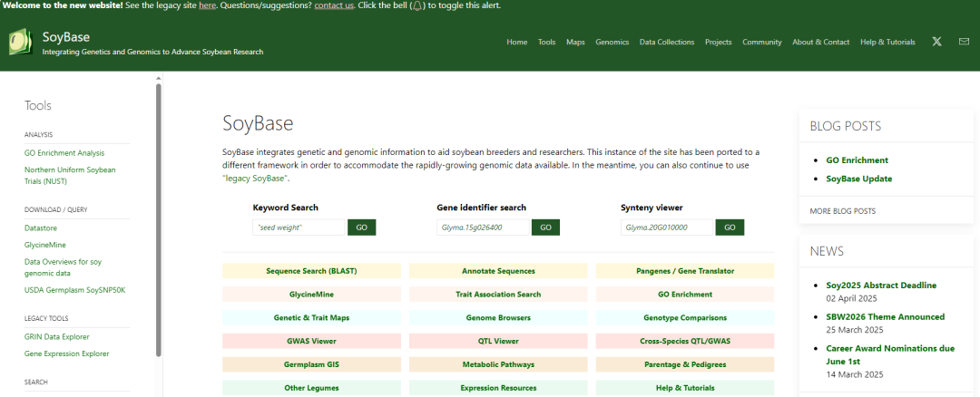Click the "legacy SoyBase" link in the intro
980x397 pixels.
[x=256, y=179]
